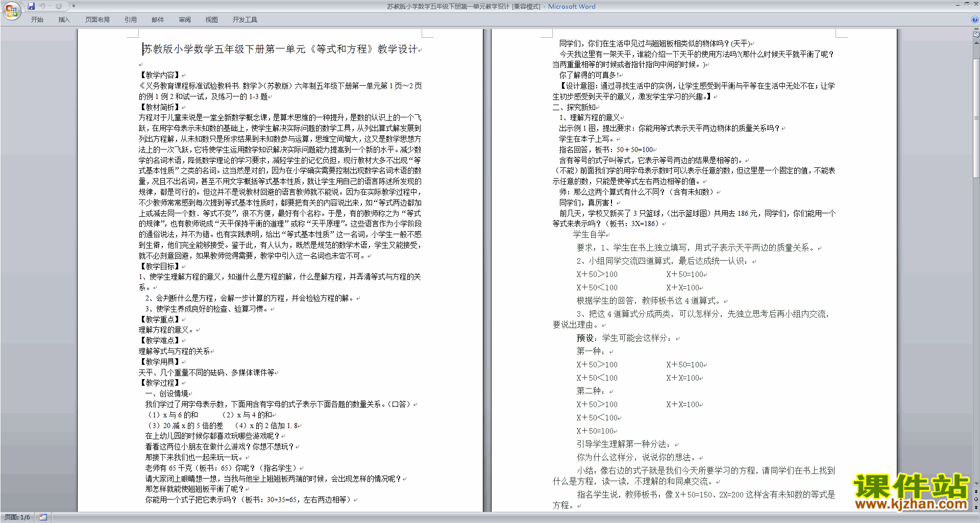Open Word Help with the question icon
The height and width of the screenshot is (523, 980).
(975, 20)
